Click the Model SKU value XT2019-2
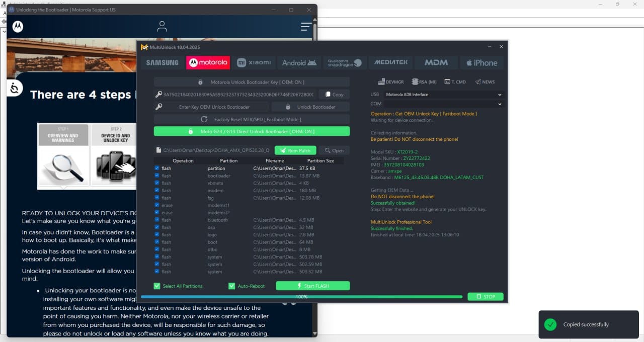644x342 pixels. coord(408,152)
